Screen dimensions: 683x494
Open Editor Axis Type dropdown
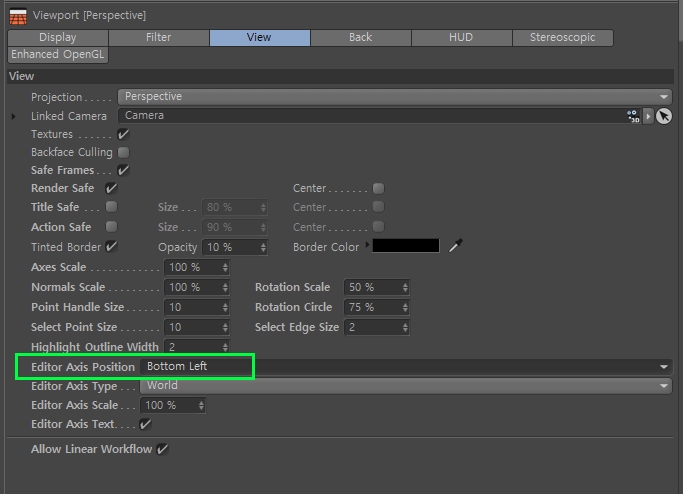(406, 386)
